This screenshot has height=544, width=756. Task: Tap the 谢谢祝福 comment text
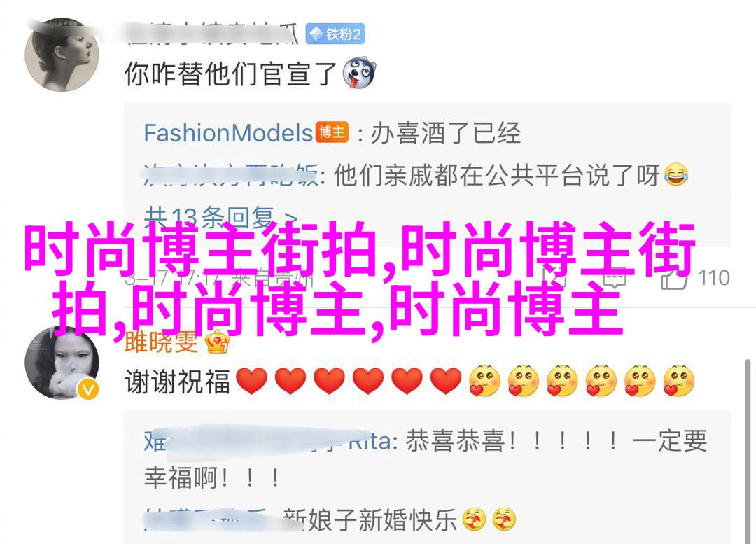pyautogui.click(x=177, y=382)
